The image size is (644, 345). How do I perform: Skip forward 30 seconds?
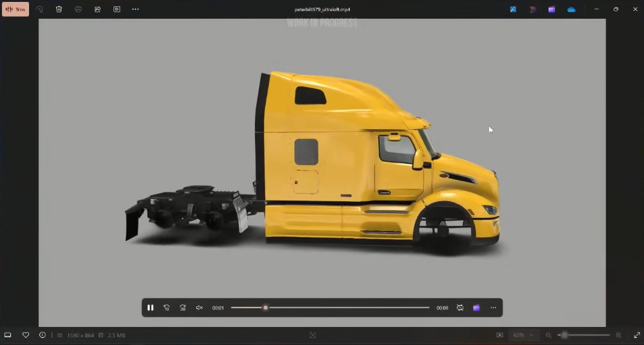click(x=183, y=308)
